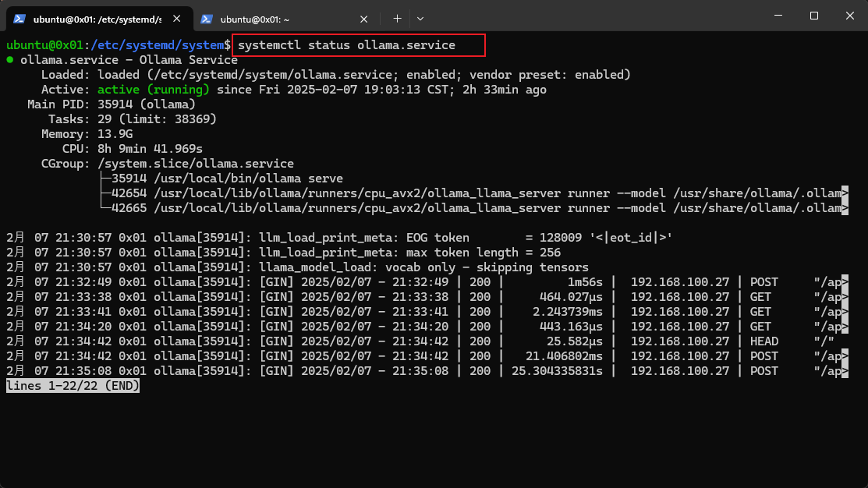Click the 'systemctl status ollama.service' command text

point(346,45)
